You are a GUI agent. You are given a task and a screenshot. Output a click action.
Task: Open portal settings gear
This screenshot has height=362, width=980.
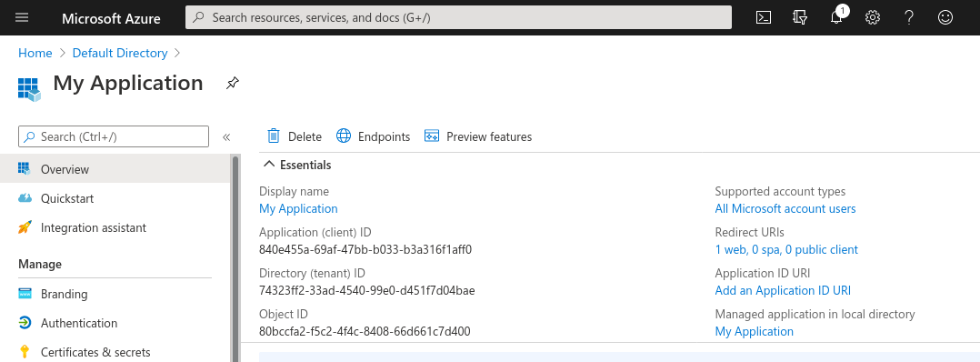873,17
